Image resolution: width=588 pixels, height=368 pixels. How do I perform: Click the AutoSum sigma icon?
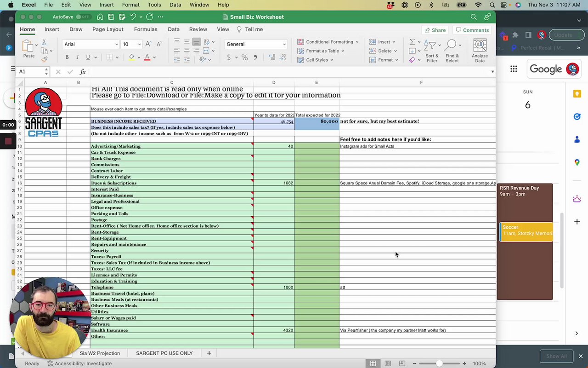(x=412, y=42)
